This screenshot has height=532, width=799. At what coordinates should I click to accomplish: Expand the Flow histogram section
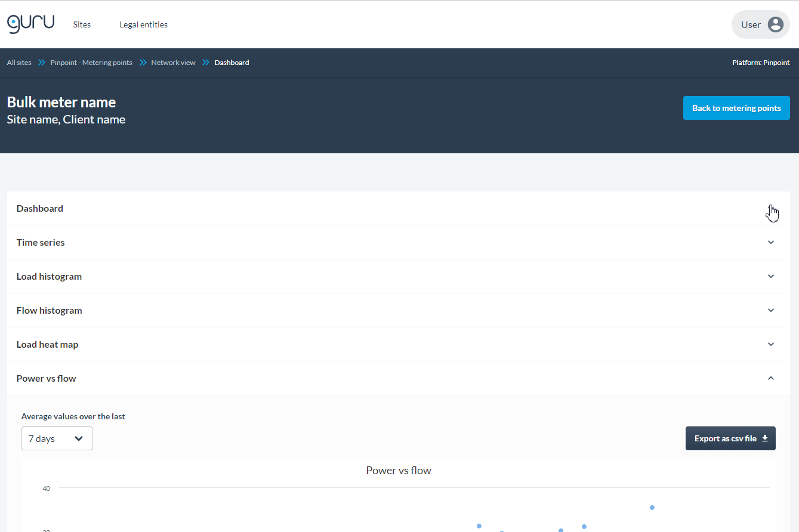(x=770, y=310)
